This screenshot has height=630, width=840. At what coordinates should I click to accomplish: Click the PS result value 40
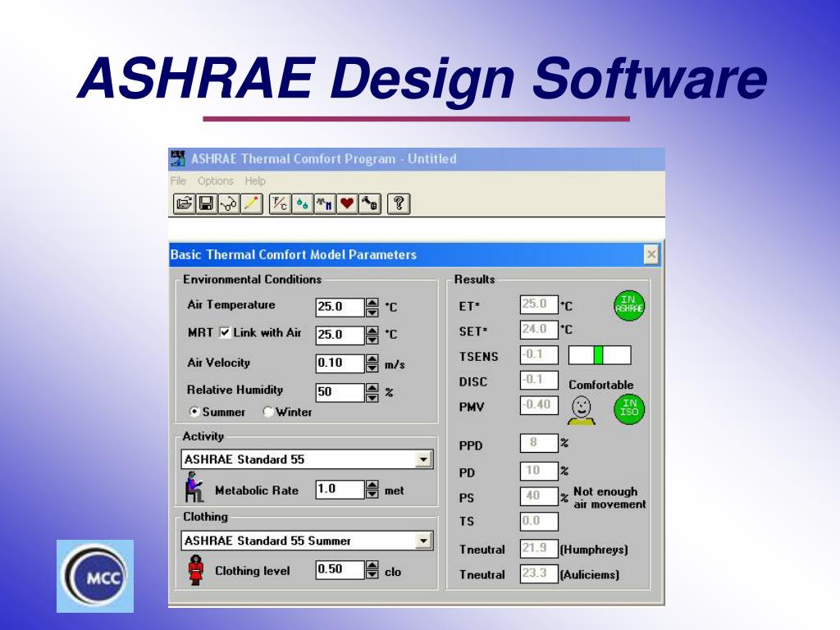coord(539,496)
